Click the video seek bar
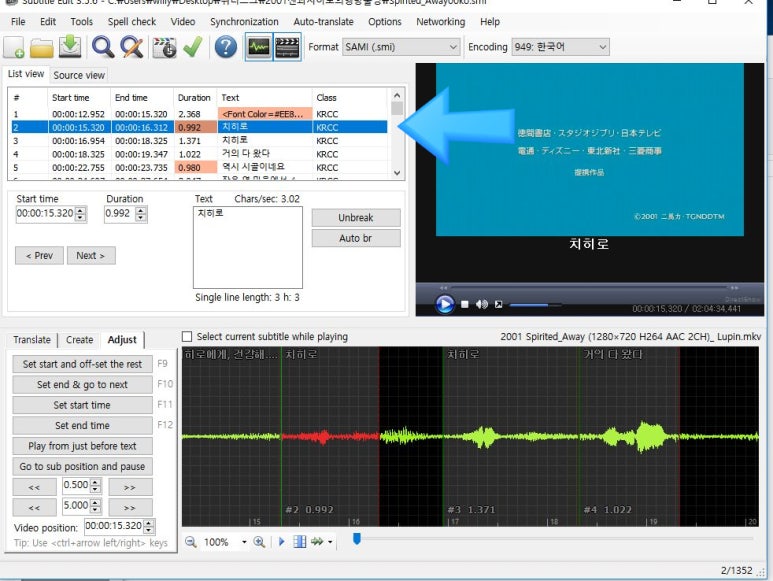The width and height of the screenshot is (773, 581). point(589,287)
